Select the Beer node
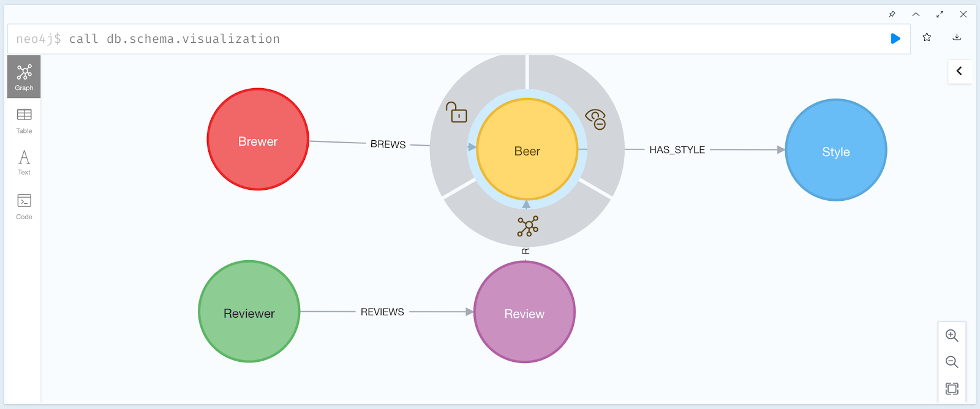The image size is (980, 409). [527, 150]
